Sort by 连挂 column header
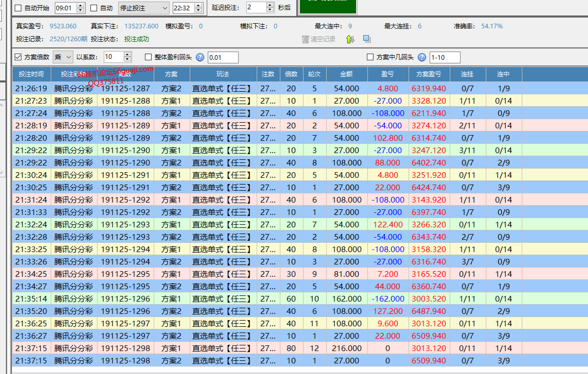The image size is (588, 374). click(x=468, y=74)
